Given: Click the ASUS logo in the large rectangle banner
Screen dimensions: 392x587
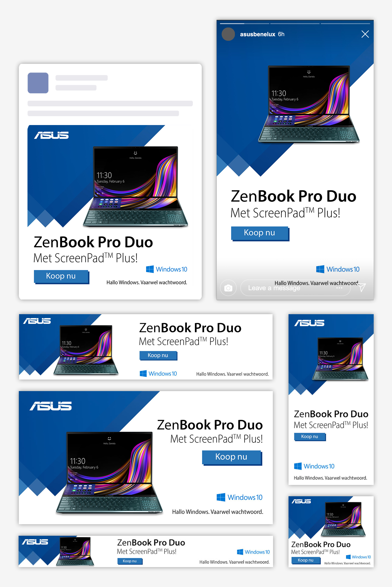Looking at the screenshot, I should [51, 406].
